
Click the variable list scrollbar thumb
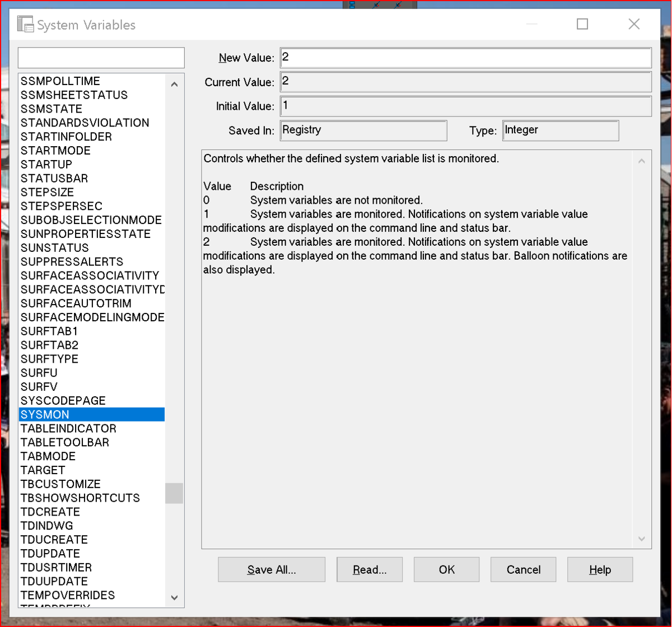pos(174,493)
